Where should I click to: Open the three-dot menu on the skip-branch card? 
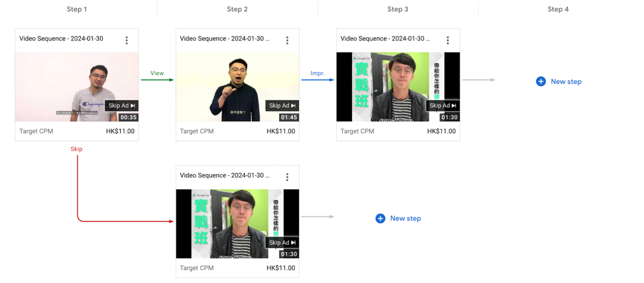coord(287,177)
